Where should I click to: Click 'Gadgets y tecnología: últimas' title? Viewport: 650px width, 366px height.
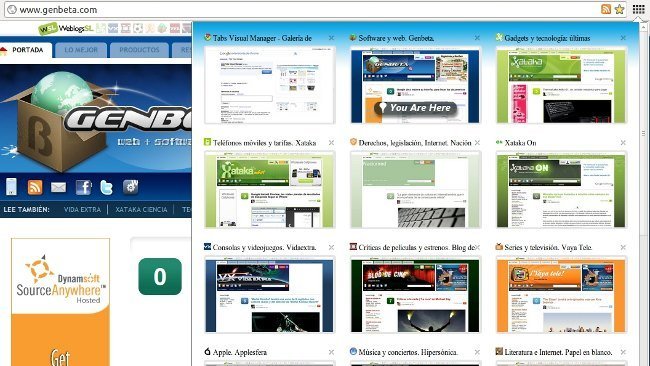(x=547, y=38)
